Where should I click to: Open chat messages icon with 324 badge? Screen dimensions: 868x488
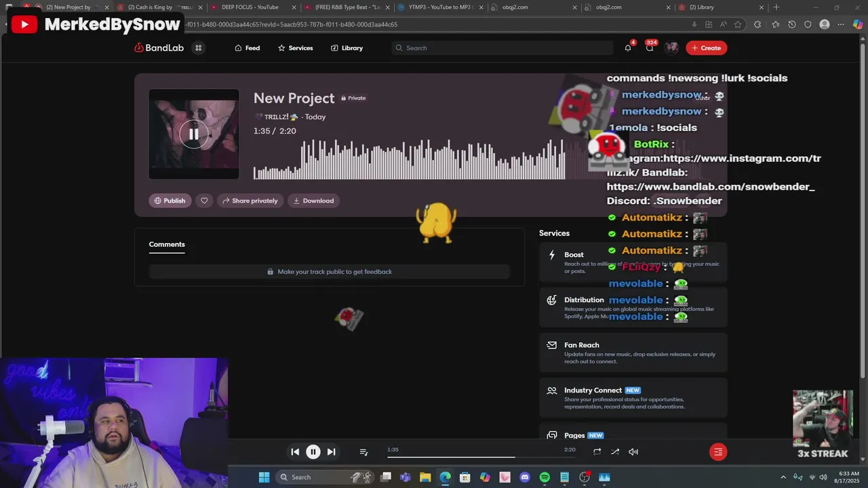tap(650, 48)
